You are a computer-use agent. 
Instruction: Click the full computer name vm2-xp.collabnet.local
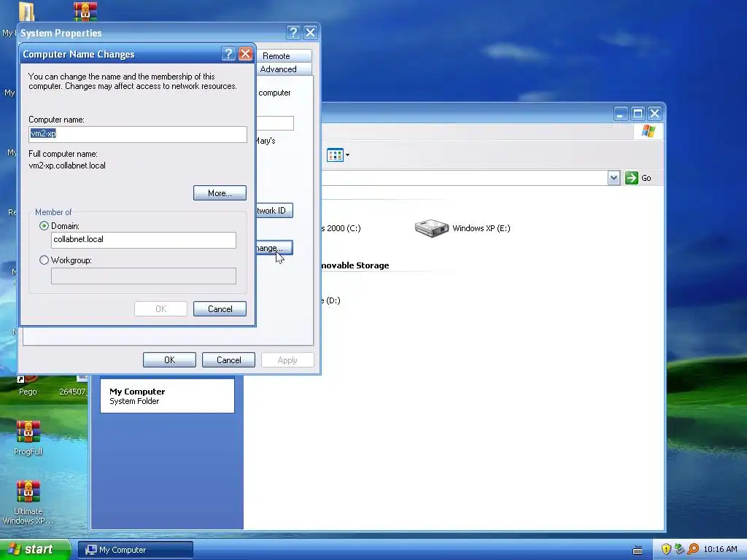click(67, 166)
